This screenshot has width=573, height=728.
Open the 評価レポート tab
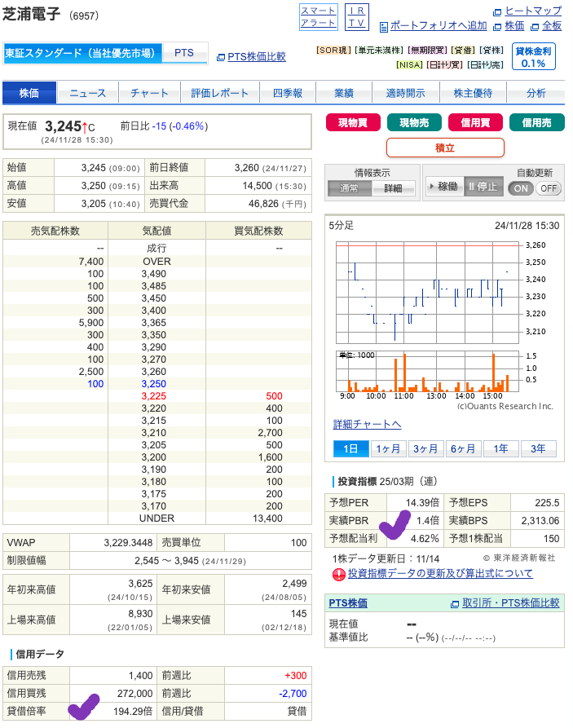coord(219,93)
